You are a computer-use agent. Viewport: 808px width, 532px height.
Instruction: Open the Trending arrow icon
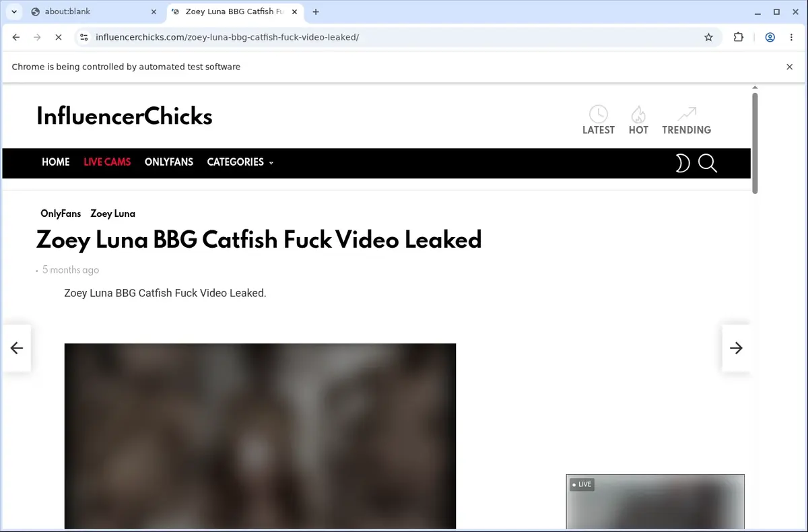686,120
